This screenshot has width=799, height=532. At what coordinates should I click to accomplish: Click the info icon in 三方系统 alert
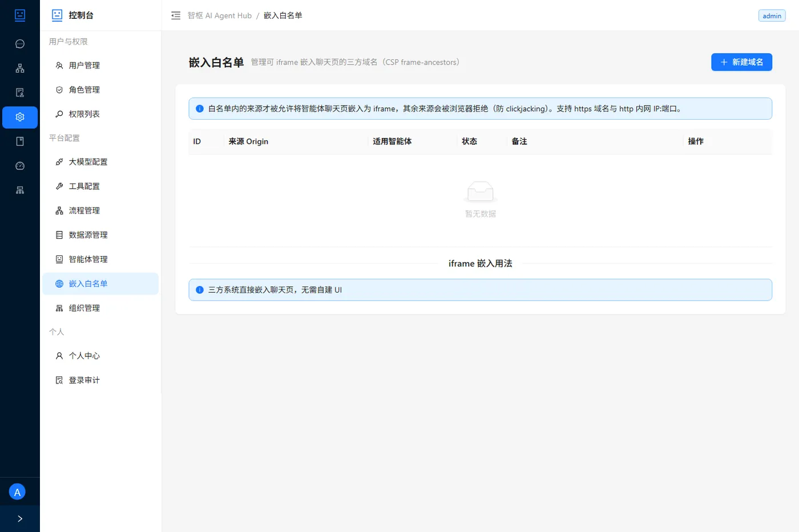coord(200,290)
